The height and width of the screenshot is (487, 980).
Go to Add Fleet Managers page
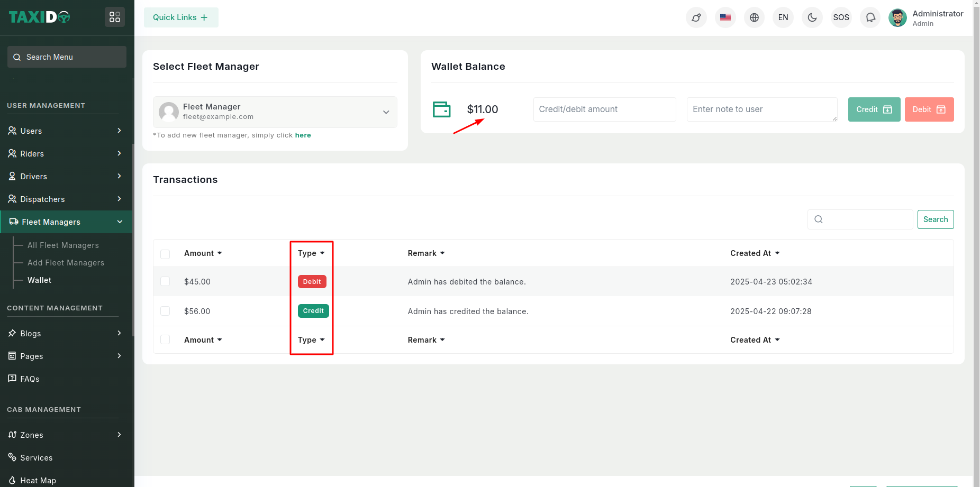coord(66,263)
